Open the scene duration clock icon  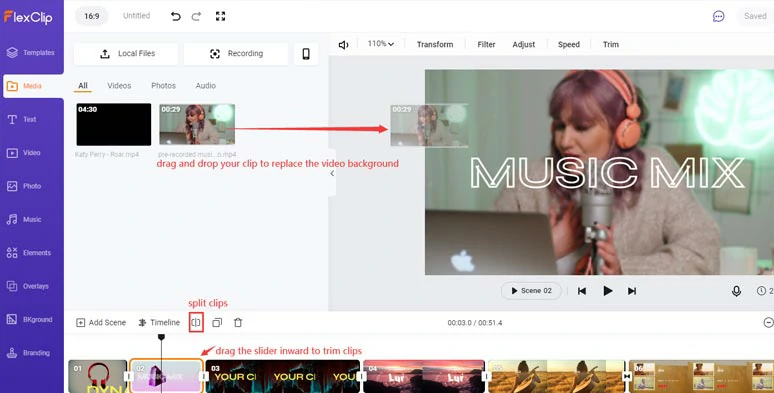pyautogui.click(x=762, y=291)
